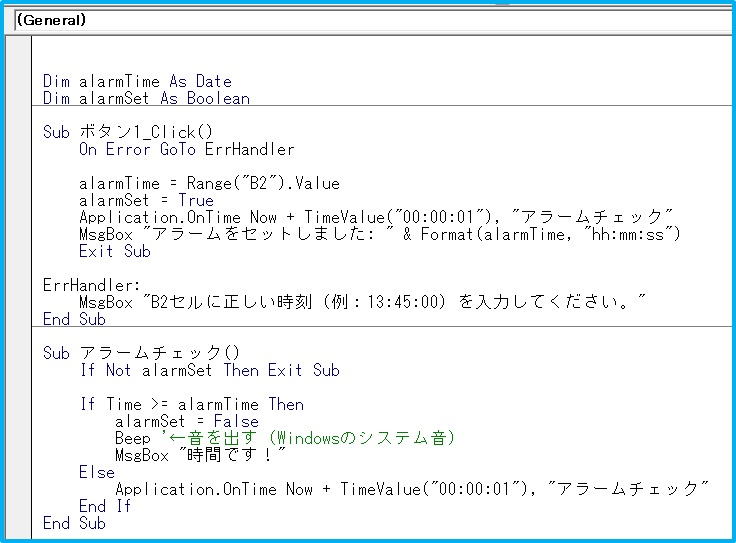Click the 'Sub アラームチェック()' declaration line
736x543 pixels.
141,353
